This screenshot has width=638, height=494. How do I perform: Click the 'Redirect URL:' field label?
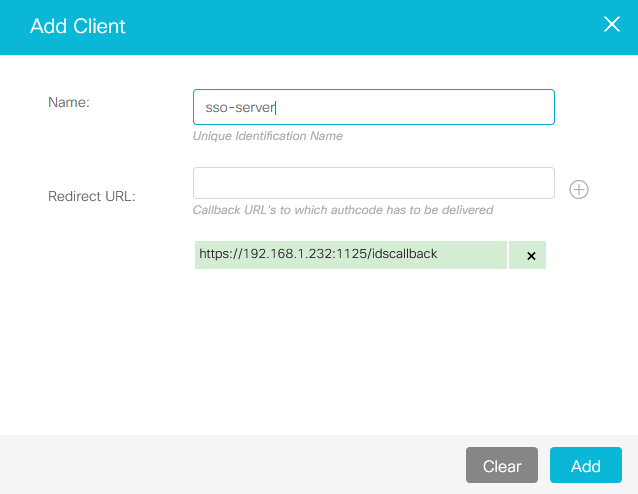pyautogui.click(x=91, y=196)
